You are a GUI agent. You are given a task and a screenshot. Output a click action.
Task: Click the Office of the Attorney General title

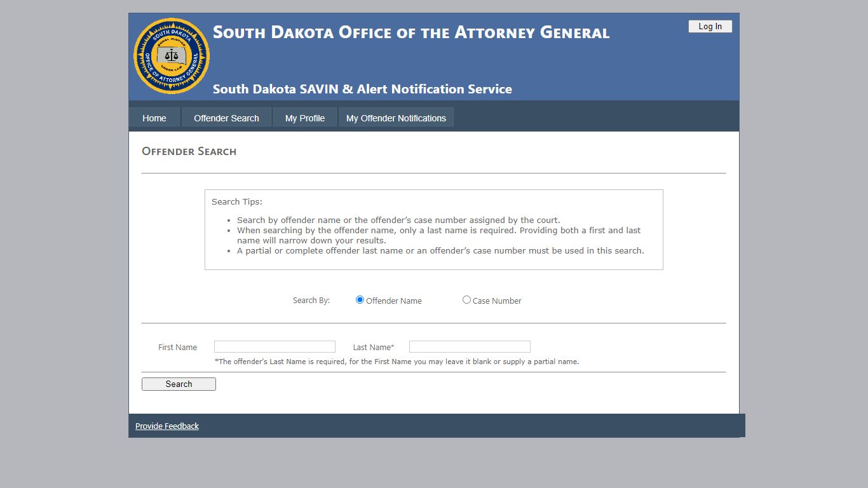coord(410,32)
